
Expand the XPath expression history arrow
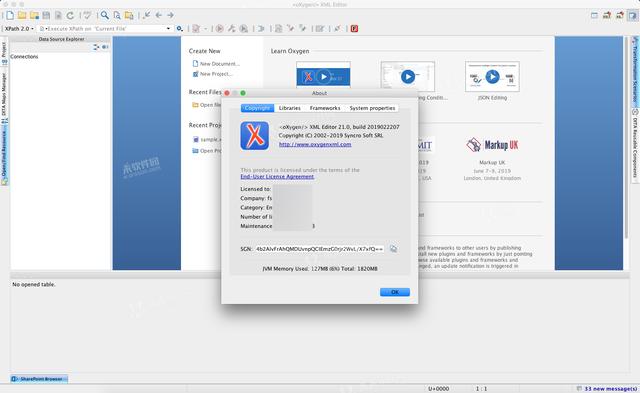point(168,29)
